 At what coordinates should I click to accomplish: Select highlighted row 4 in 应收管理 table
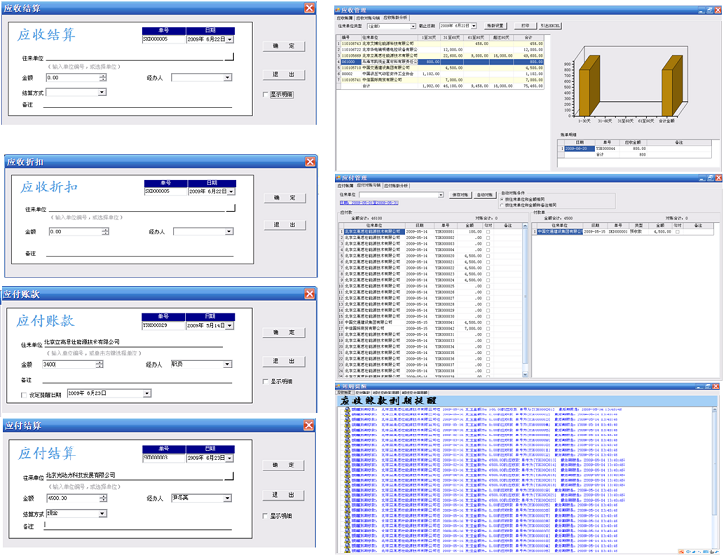(440, 62)
